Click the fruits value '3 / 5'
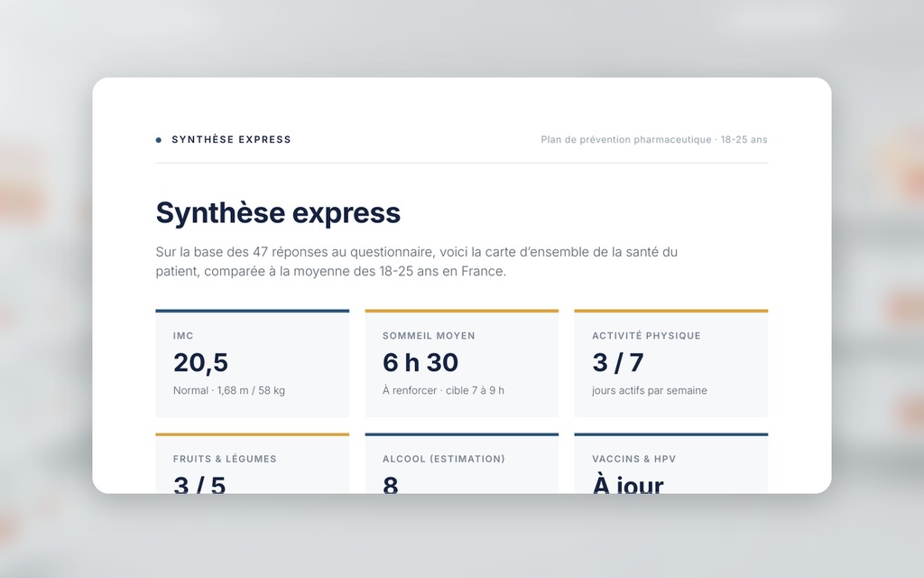 coord(199,484)
